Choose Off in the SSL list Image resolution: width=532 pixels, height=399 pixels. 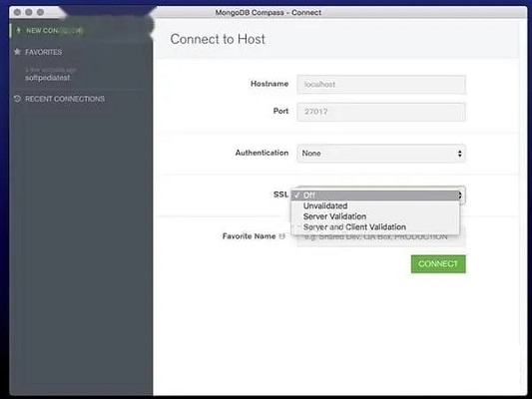(x=375, y=196)
